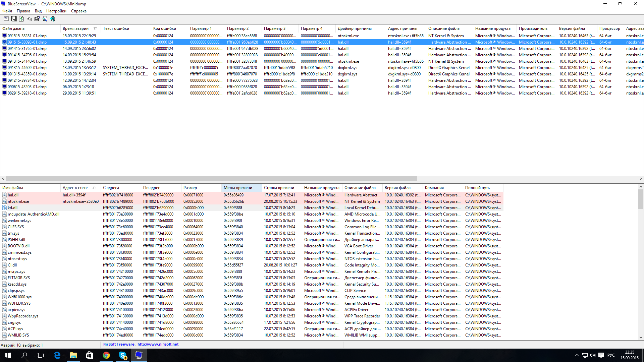Open the nirsoft.net link in status bar
This screenshot has width=644, height=362.
click(158, 344)
